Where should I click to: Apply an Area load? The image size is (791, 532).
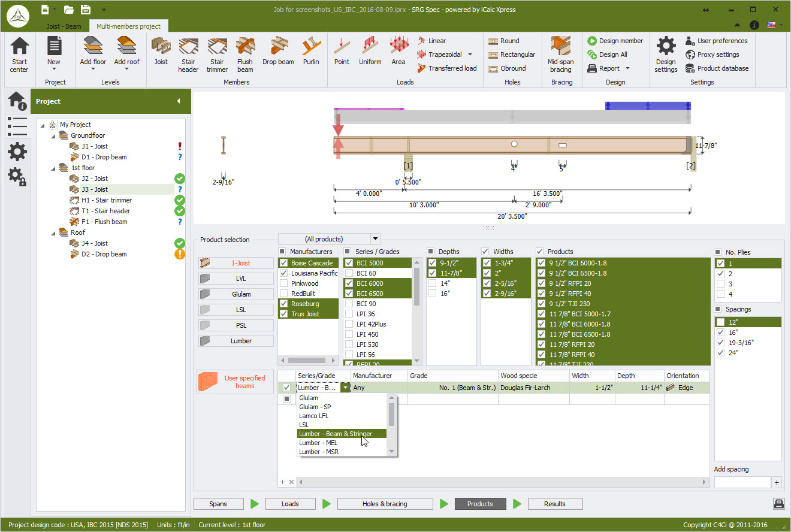(x=398, y=52)
